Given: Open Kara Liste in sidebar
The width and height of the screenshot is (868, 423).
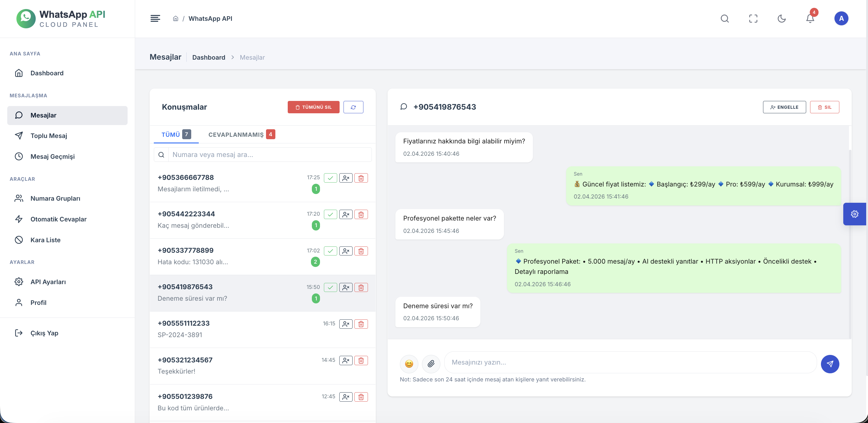Looking at the screenshot, I should click(67, 240).
